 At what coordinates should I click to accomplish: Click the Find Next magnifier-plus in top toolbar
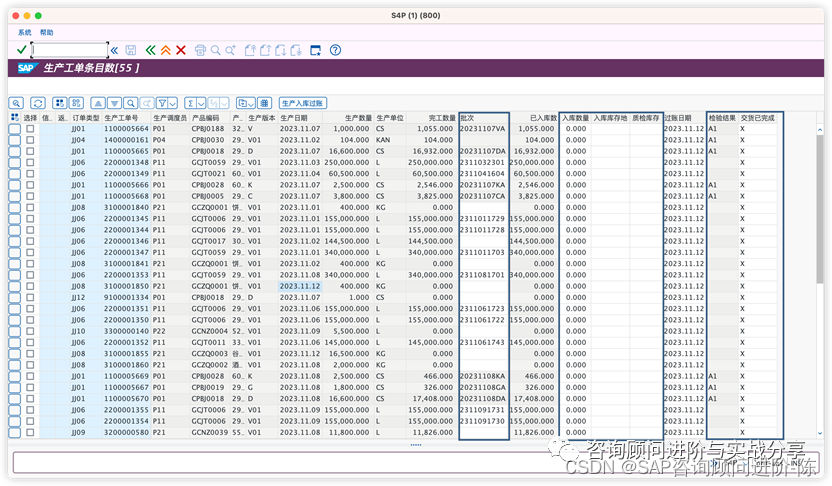tap(230, 50)
